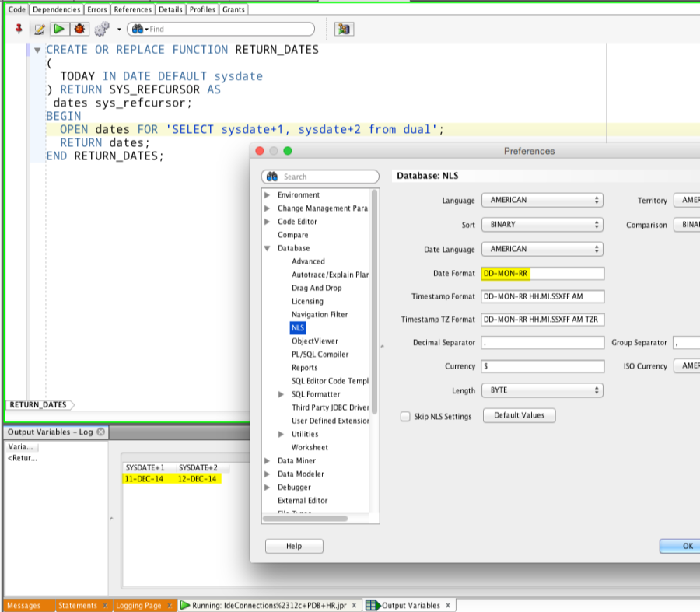This screenshot has height=612, width=700.
Task: Click the Default Values button
Action: [520, 415]
